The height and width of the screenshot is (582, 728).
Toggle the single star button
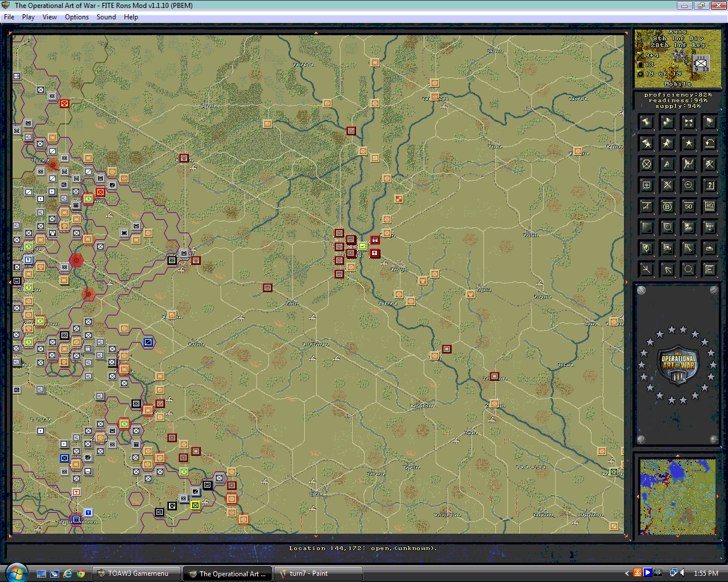(x=688, y=143)
